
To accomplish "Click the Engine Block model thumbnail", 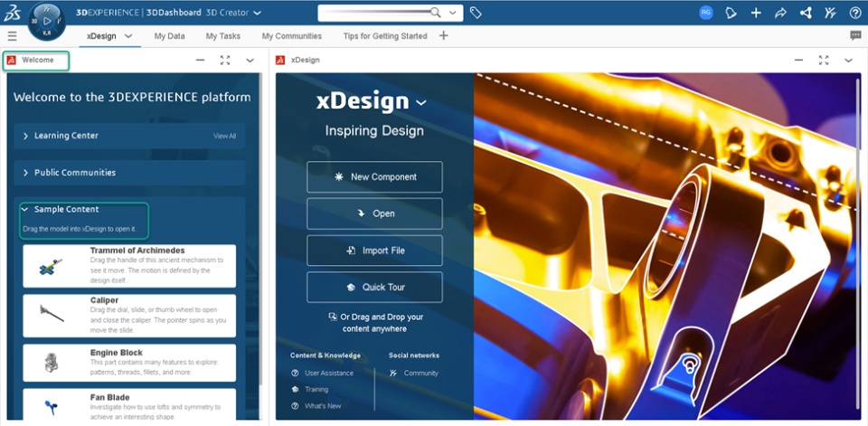I will click(x=51, y=363).
